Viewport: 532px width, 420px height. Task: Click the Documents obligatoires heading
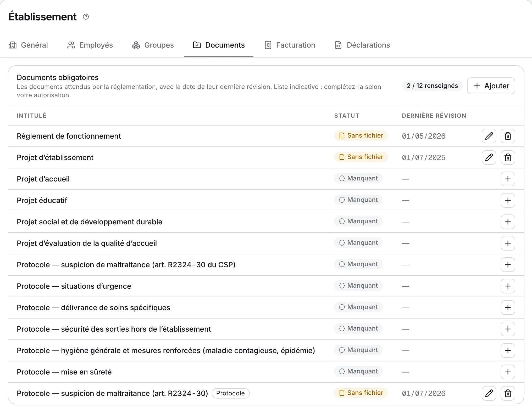[x=58, y=77]
